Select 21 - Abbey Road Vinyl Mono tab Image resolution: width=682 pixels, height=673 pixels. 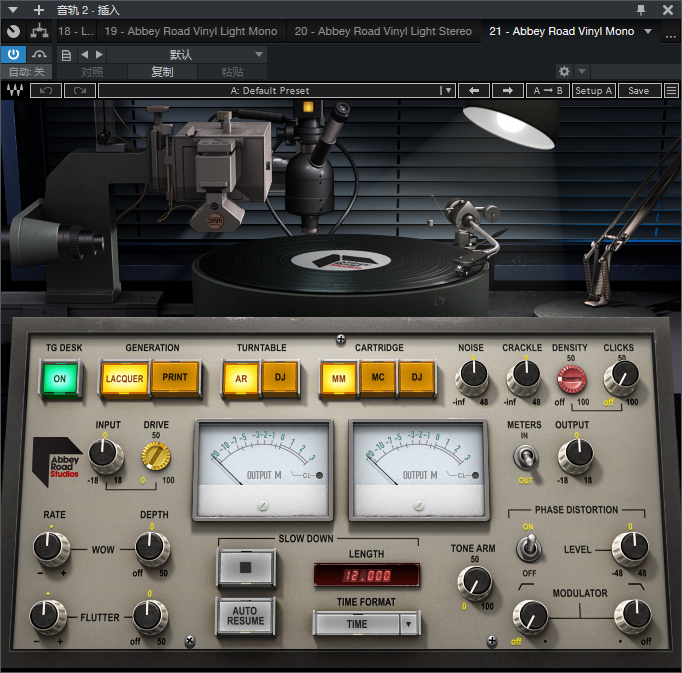click(562, 31)
